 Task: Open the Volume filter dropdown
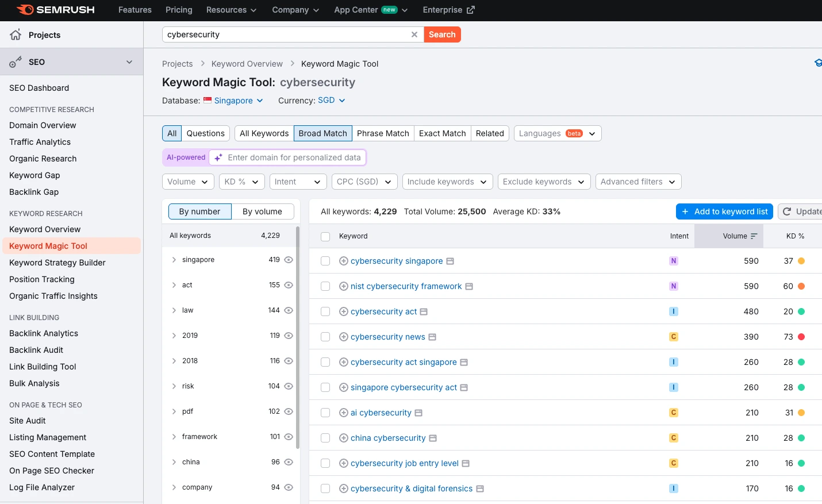[188, 182]
